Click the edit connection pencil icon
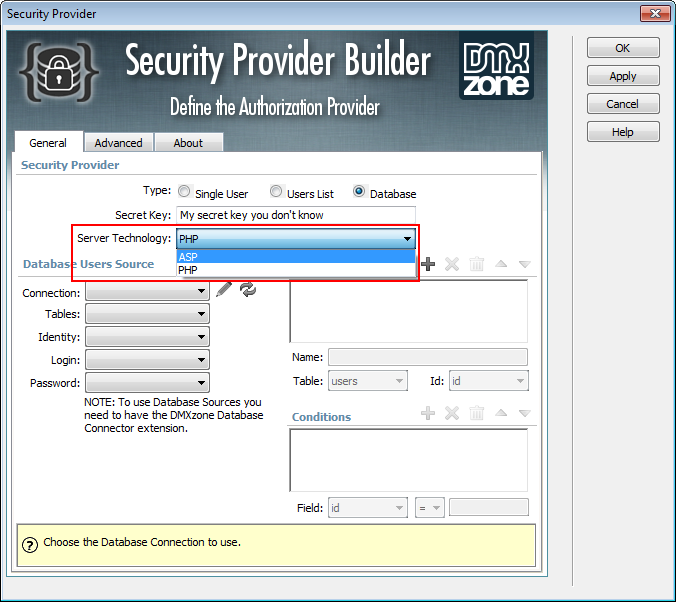This screenshot has height=602, width=676. 224,289
